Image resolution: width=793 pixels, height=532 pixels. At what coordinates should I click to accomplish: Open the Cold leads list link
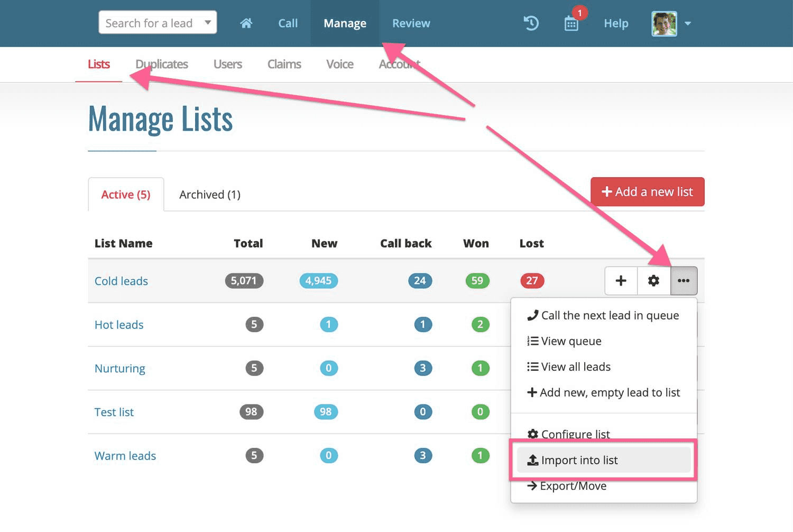(121, 281)
